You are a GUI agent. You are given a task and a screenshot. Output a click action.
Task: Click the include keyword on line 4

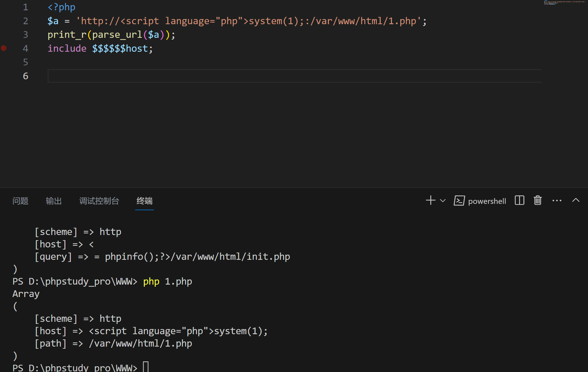tap(67, 48)
